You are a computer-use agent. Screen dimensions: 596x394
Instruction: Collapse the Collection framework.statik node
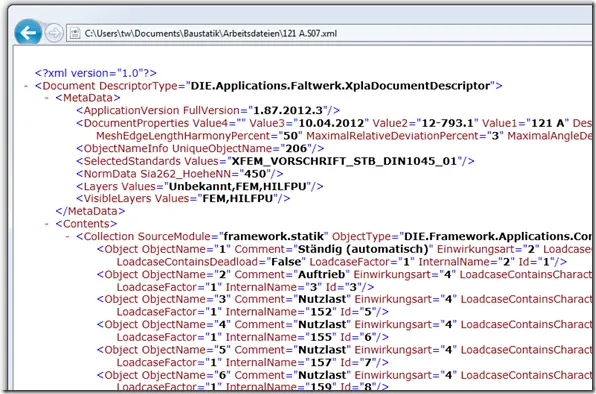tap(67, 236)
